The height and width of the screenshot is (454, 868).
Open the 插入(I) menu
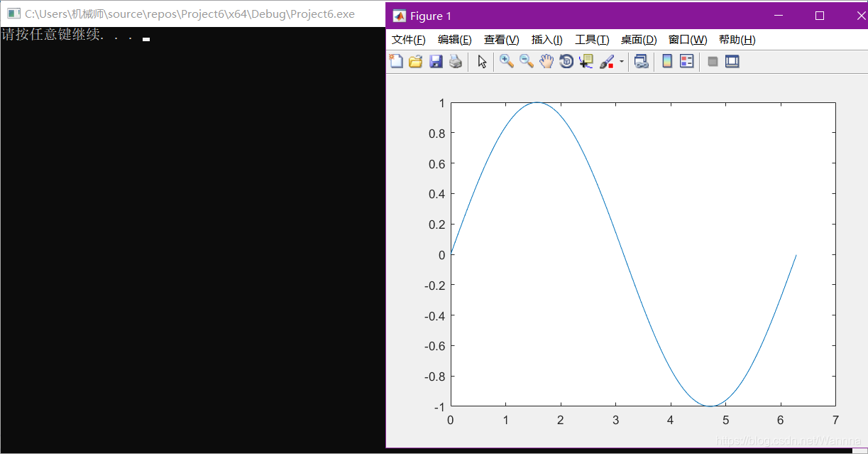[x=547, y=40]
